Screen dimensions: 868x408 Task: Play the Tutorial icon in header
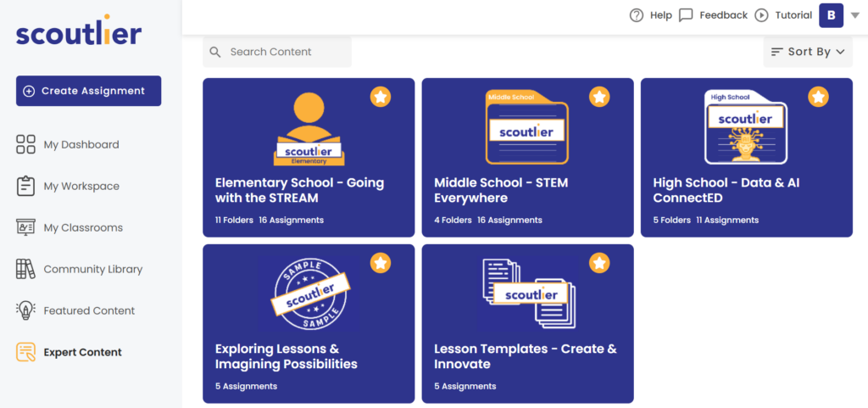(762, 15)
